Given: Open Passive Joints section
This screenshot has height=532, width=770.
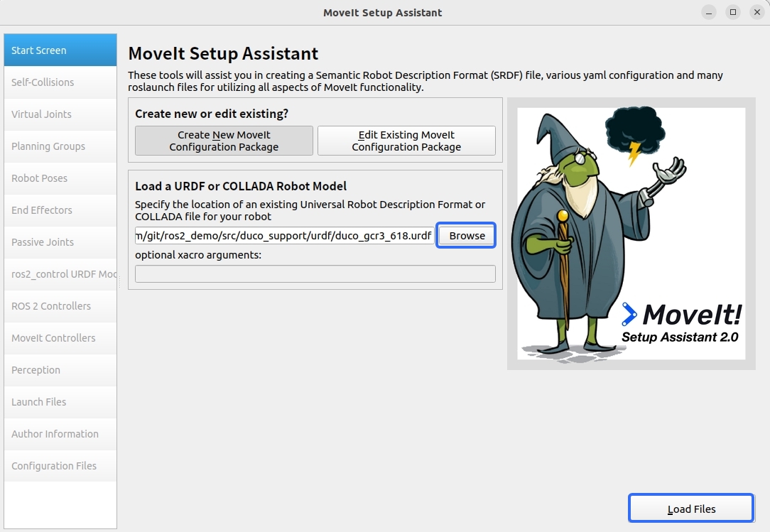Looking at the screenshot, I should (60, 241).
